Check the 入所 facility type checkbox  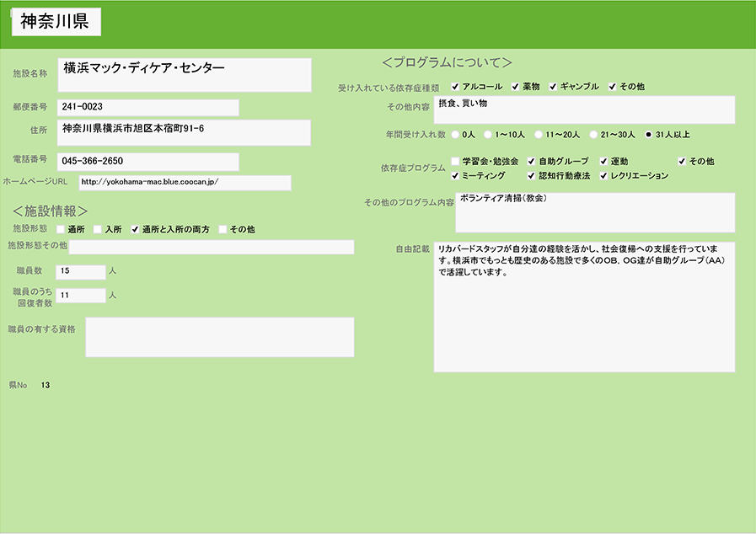[98, 229]
